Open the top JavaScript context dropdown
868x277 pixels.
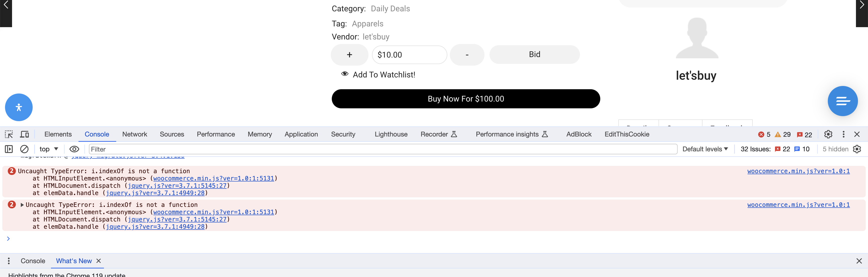point(49,149)
